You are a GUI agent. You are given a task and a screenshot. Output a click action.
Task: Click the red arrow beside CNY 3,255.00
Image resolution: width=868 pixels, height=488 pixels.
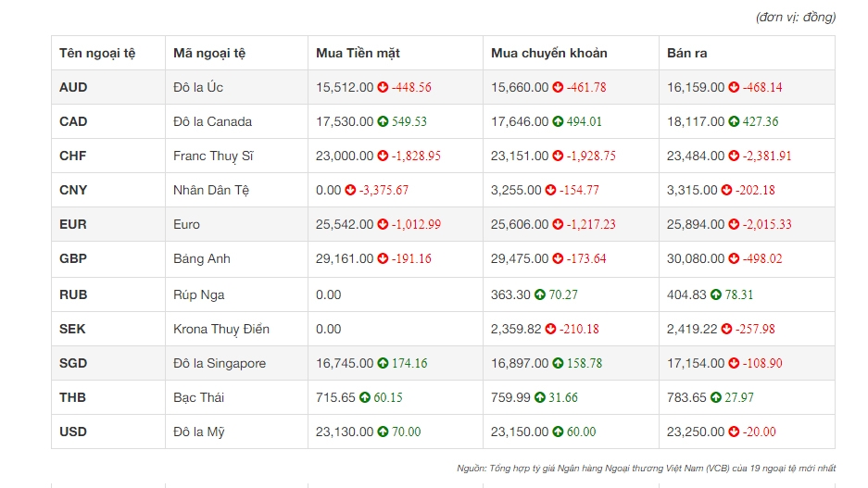tap(550, 190)
